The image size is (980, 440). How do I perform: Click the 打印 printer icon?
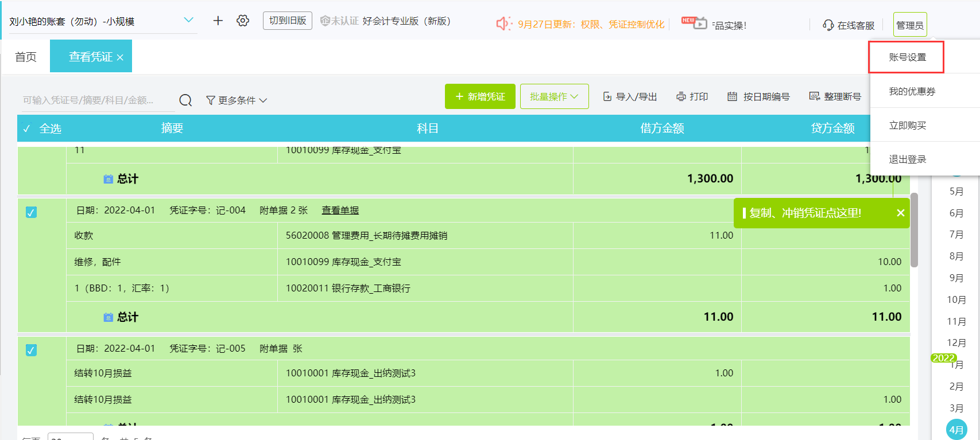(x=681, y=97)
